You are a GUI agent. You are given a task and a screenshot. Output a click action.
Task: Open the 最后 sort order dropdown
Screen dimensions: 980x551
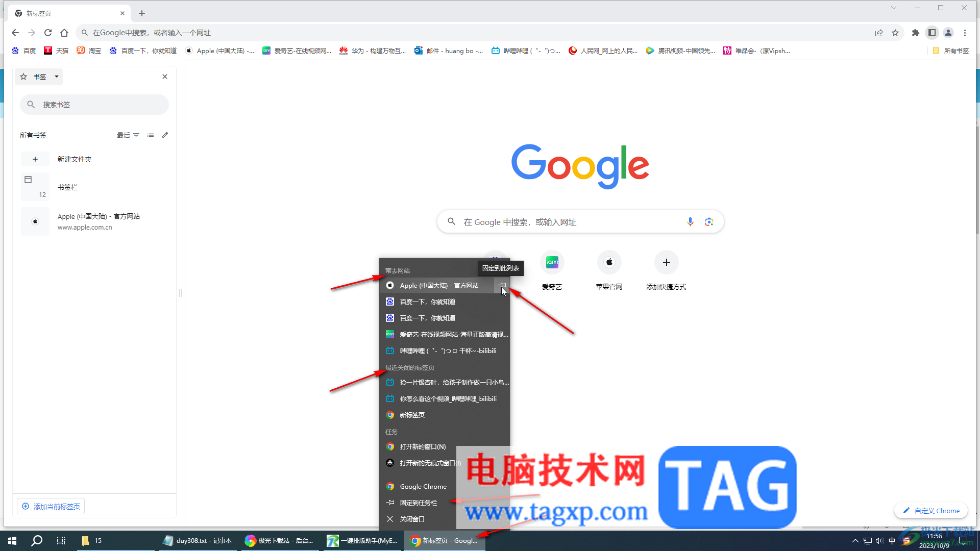(x=128, y=135)
